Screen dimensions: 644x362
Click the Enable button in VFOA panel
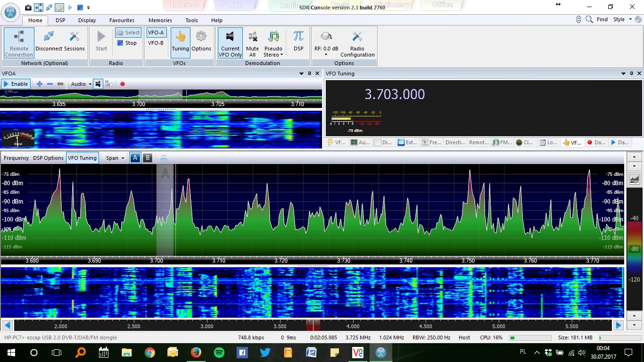click(16, 84)
